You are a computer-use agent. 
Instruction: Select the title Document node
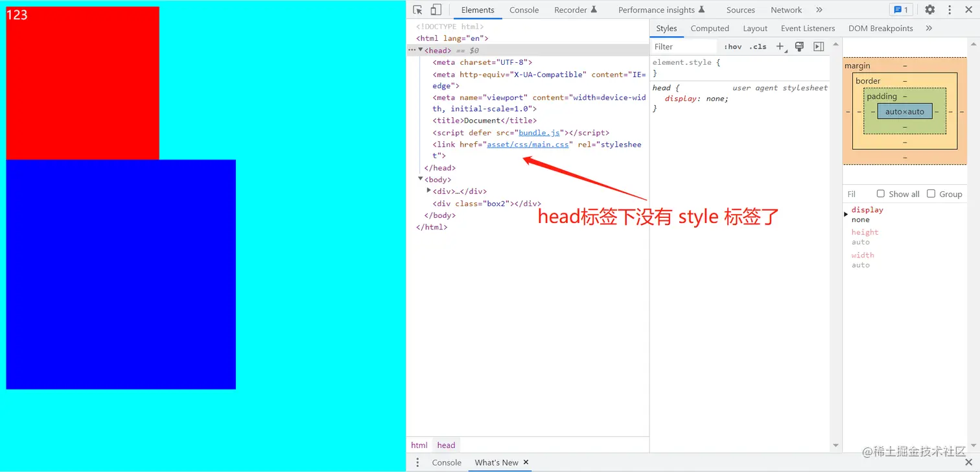click(x=485, y=120)
